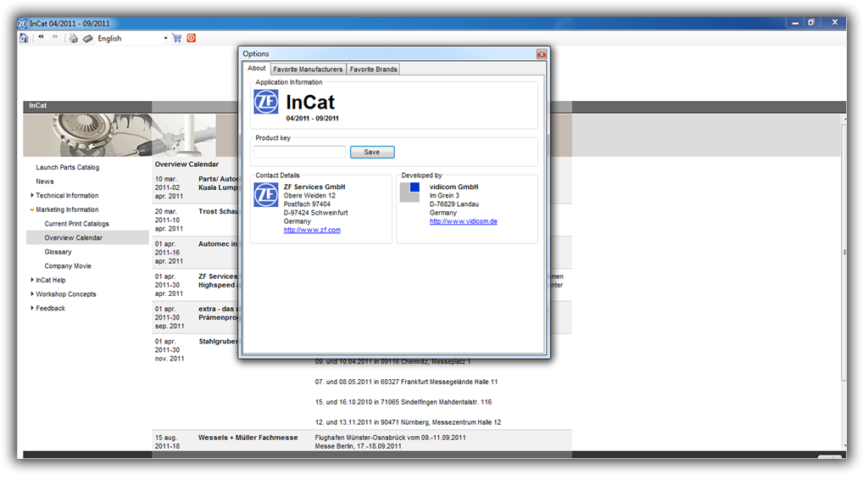Expand Feedback

50,309
